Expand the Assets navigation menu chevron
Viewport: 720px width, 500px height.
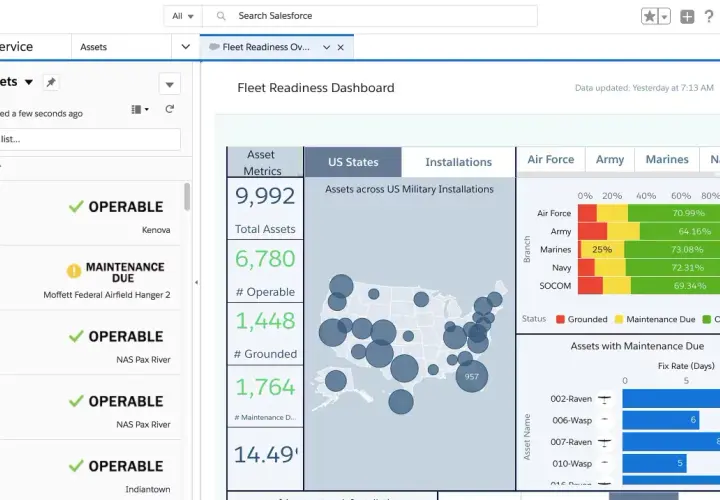[x=186, y=47]
